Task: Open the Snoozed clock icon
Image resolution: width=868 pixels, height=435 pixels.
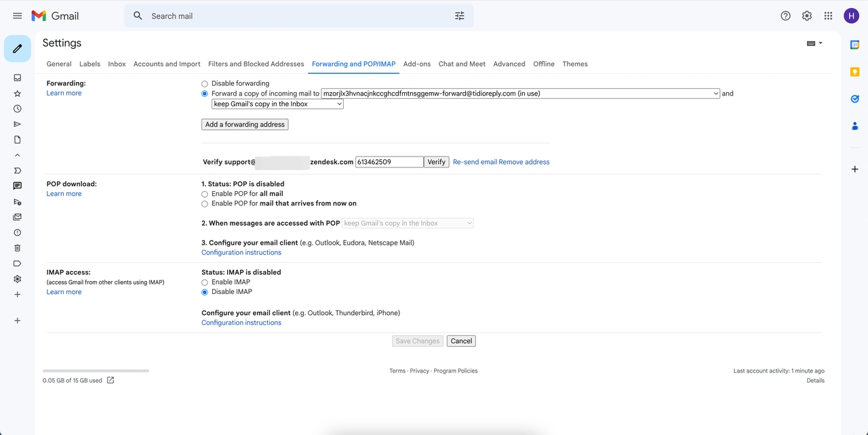Action: pos(18,108)
